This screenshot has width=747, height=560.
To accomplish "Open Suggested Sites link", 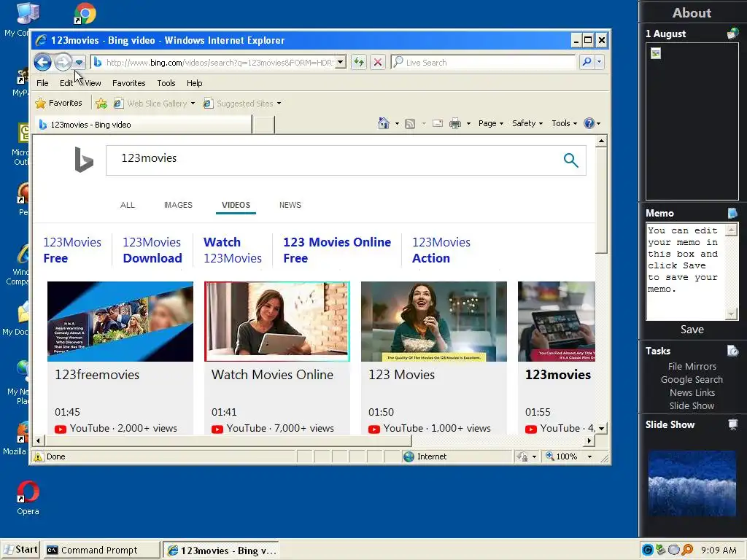I will pos(239,104).
